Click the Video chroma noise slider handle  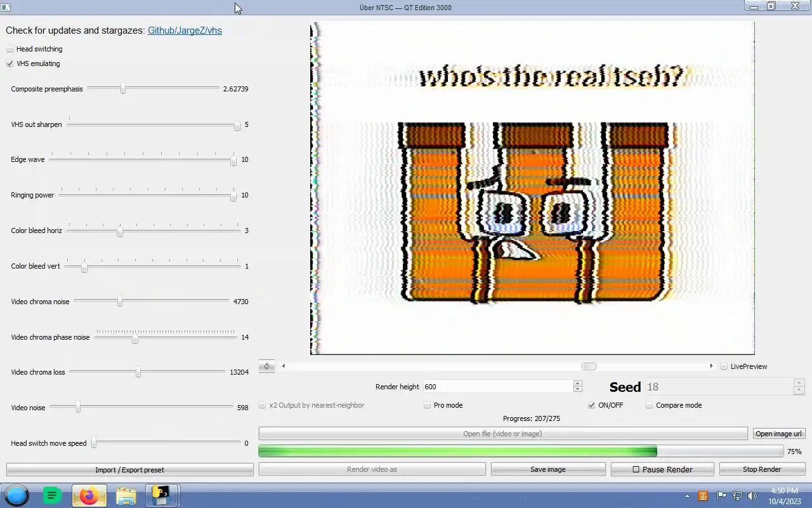tap(119, 302)
